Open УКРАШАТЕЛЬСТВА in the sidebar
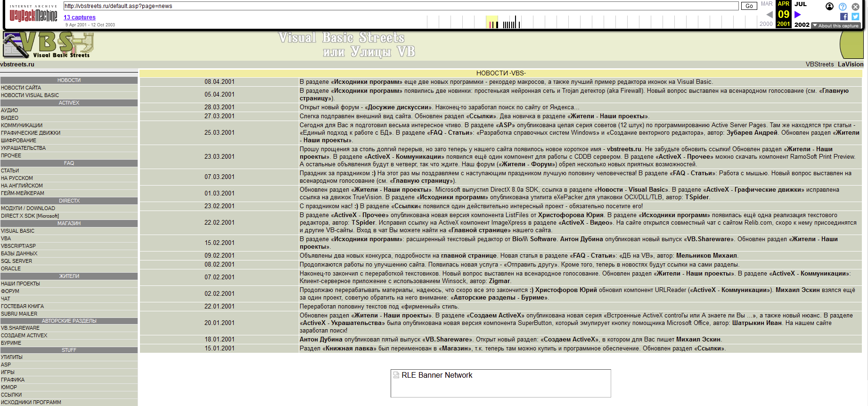Viewport: 868px width, 406px height. [x=23, y=148]
